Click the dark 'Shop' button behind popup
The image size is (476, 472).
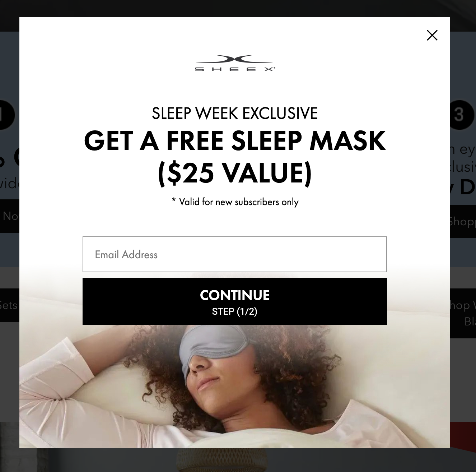tap(463, 221)
